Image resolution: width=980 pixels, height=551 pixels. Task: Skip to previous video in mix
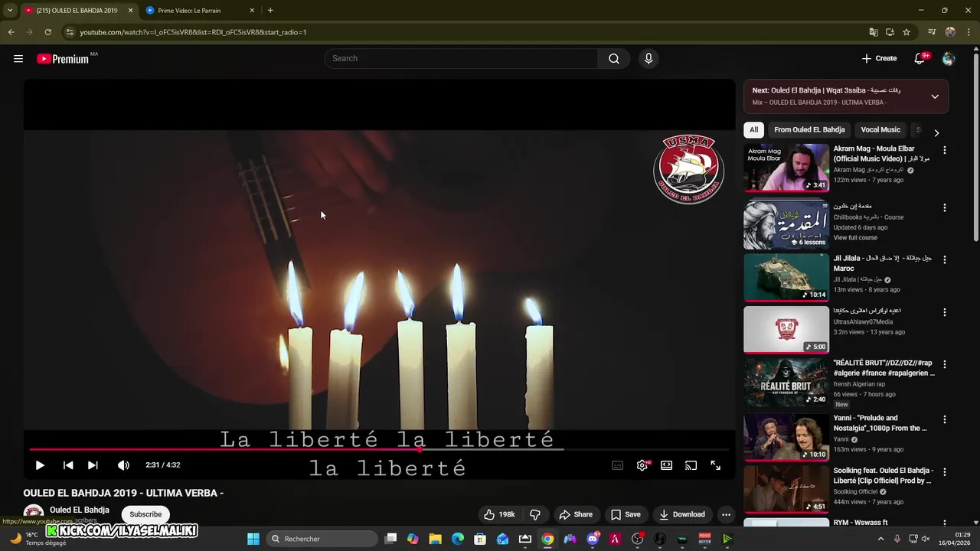click(x=68, y=465)
